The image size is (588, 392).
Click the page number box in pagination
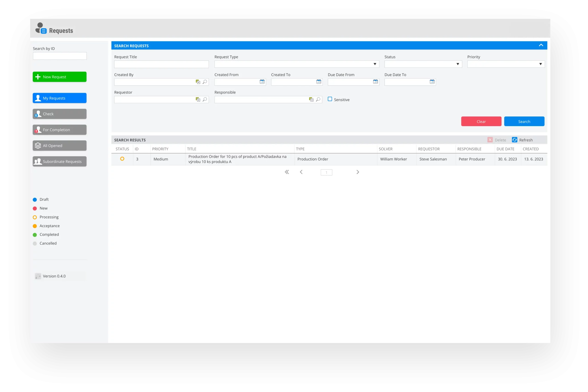(326, 172)
